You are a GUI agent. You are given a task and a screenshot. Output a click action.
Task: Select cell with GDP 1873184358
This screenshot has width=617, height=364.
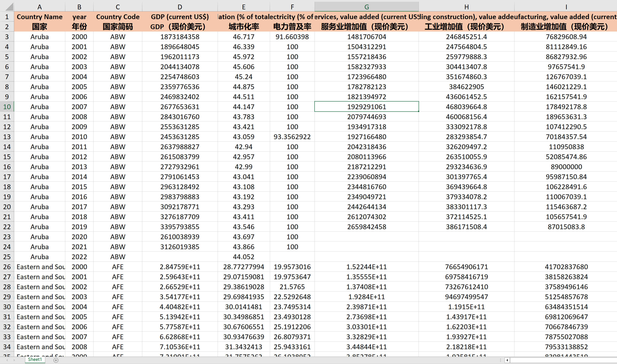[x=180, y=37]
